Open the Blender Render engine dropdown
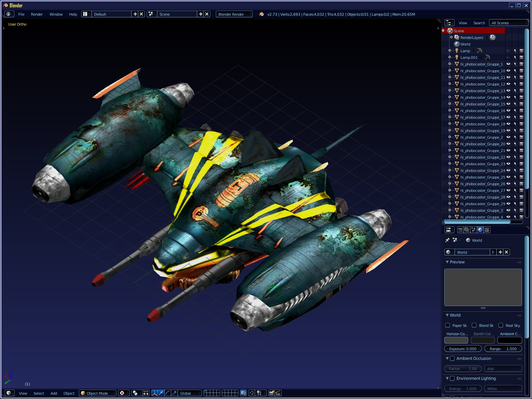532x399 pixels. pyautogui.click(x=234, y=14)
